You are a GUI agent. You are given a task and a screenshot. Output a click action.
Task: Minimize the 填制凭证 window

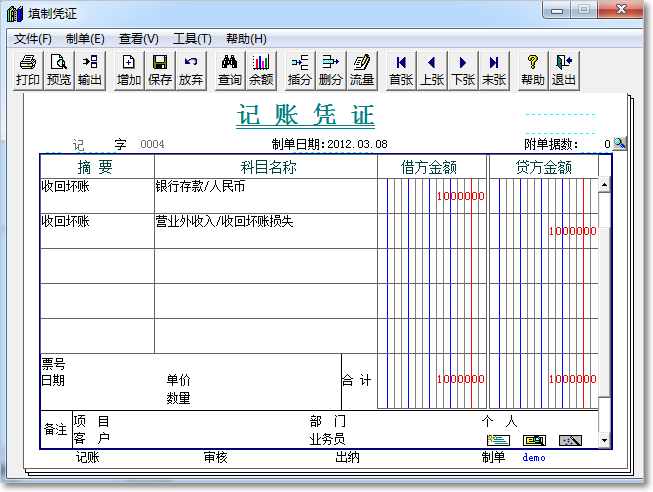point(557,10)
